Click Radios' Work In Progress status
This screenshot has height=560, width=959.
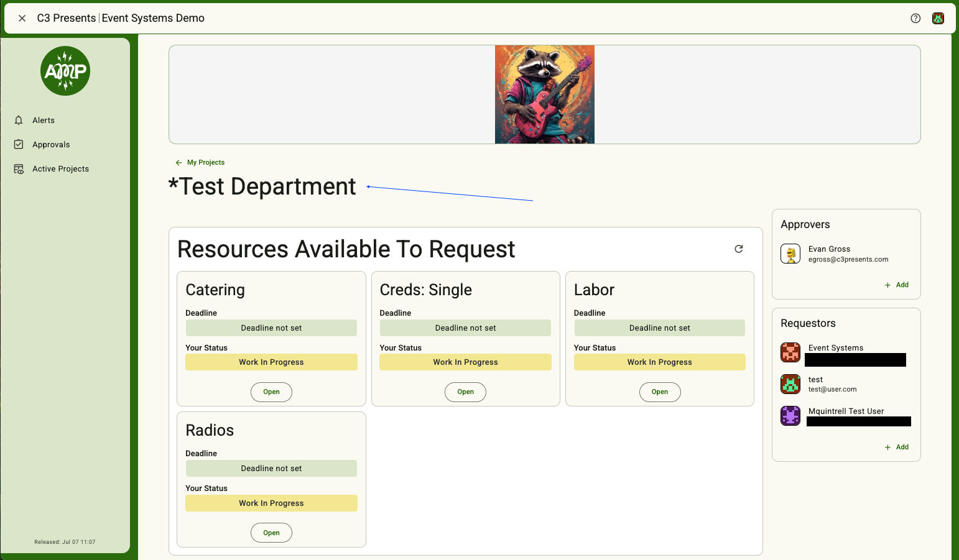[271, 503]
